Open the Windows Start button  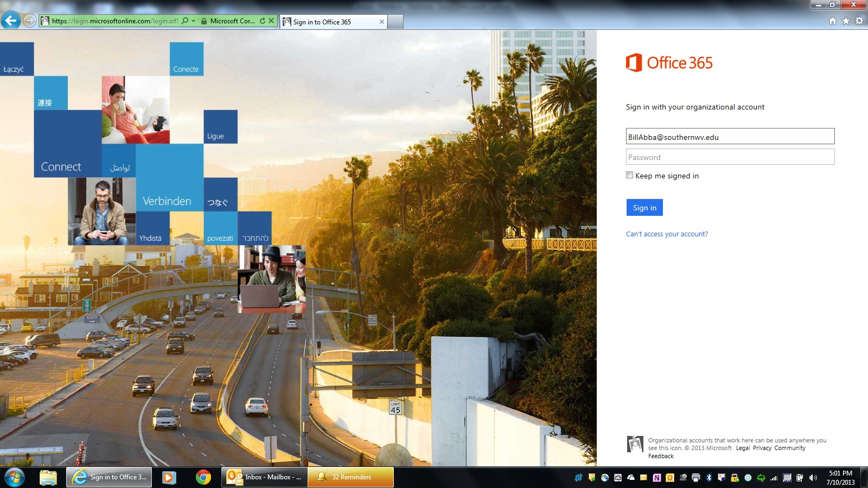[x=14, y=478]
